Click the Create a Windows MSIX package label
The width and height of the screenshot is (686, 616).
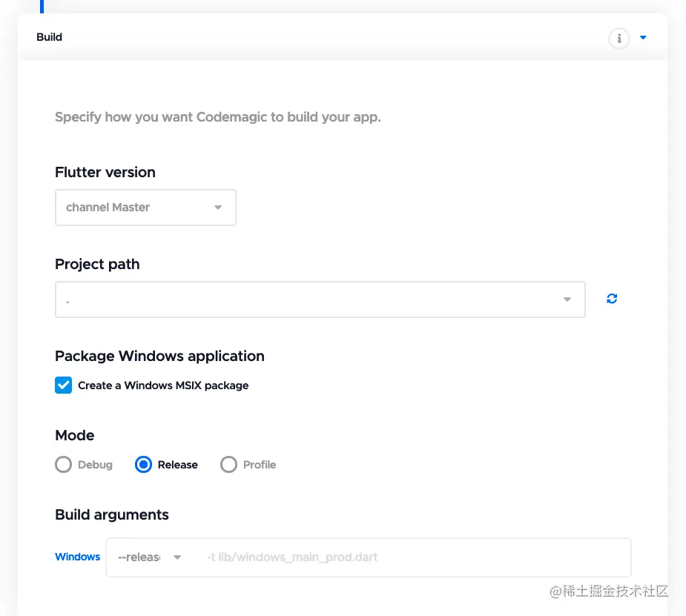(x=163, y=385)
